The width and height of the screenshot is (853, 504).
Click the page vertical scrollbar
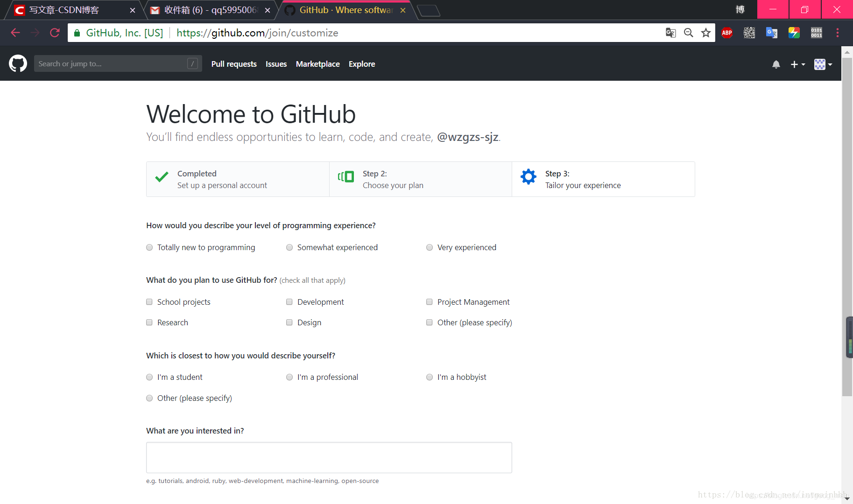tap(847, 227)
